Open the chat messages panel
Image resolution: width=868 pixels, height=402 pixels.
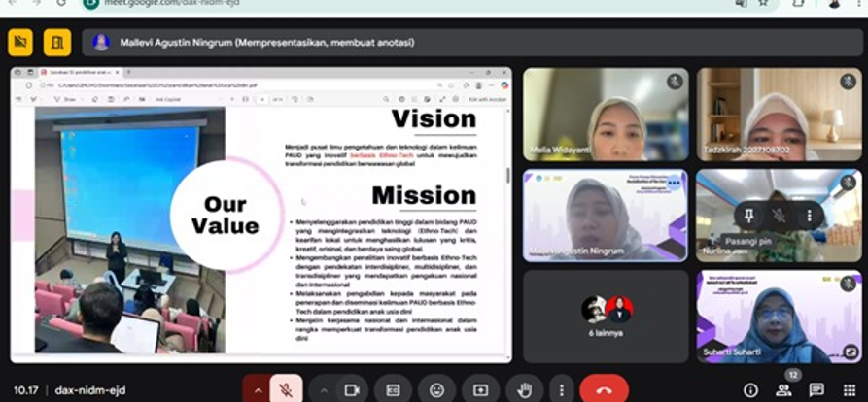816,389
